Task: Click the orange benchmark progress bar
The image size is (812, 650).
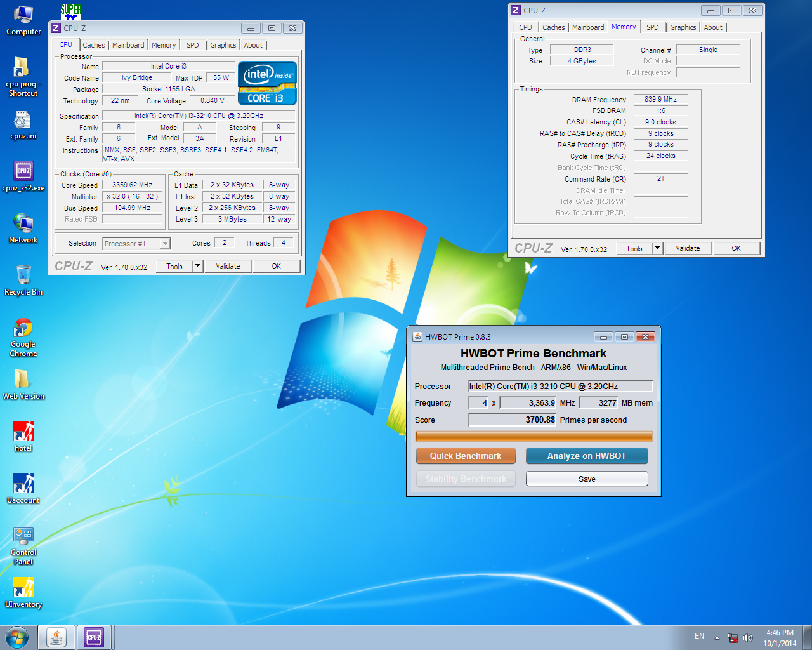Action: [x=534, y=436]
